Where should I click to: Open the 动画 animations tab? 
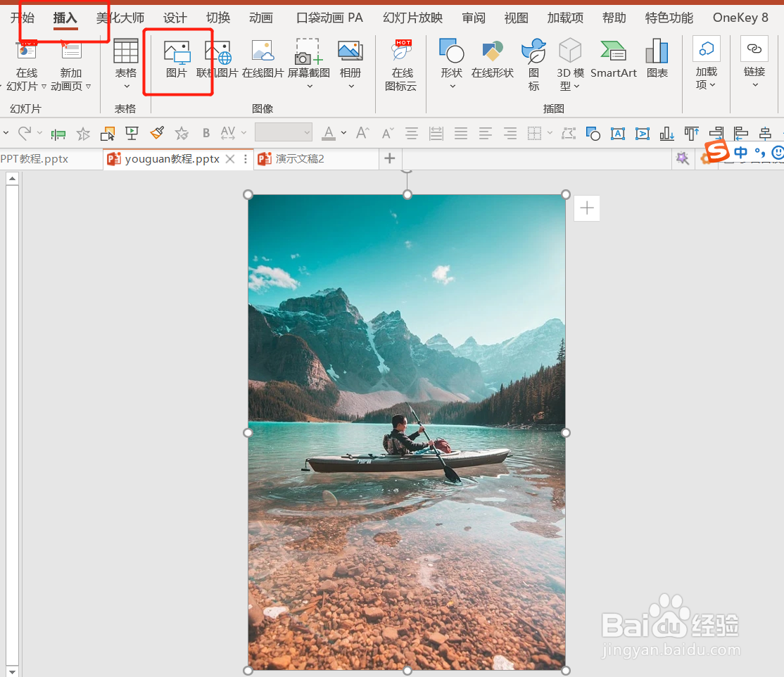(261, 18)
